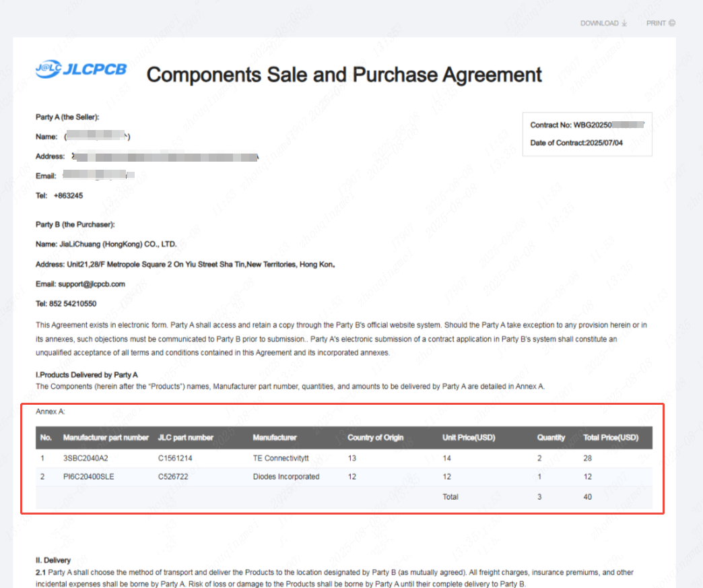
Task: Select part number PI6C20400SLE
Action: (x=88, y=477)
